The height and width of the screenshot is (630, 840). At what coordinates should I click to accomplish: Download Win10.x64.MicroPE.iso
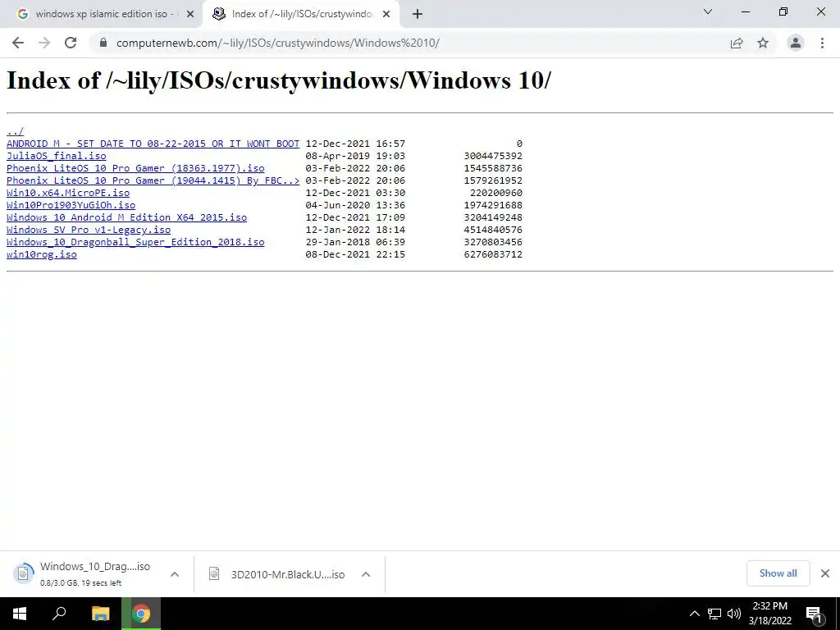pyautogui.click(x=68, y=193)
